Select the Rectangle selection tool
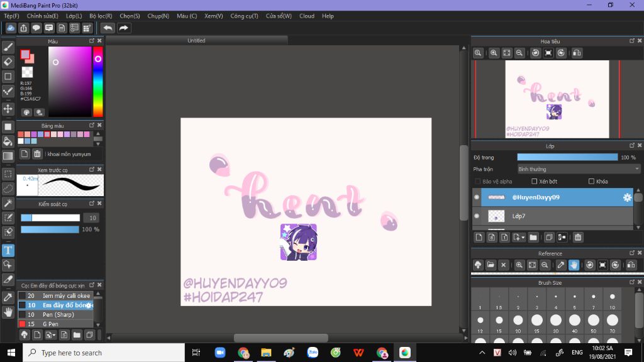Viewport: 644px width, 362px height. [8, 173]
